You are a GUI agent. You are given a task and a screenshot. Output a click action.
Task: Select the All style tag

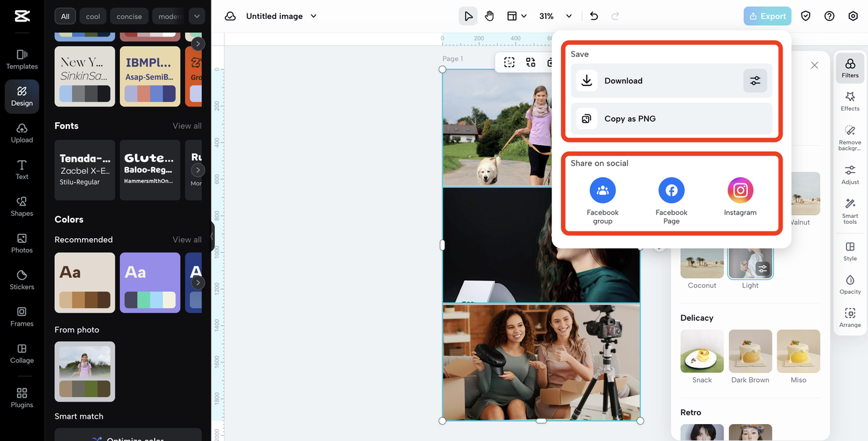pos(65,16)
